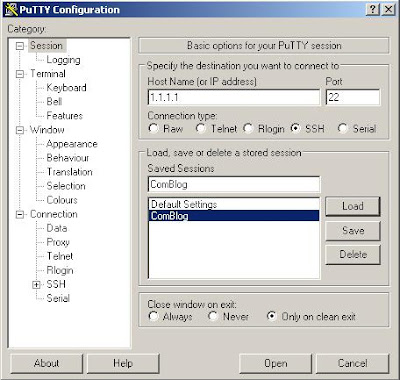Collapse the Session tree node
400x380 pixels.
[20, 46]
